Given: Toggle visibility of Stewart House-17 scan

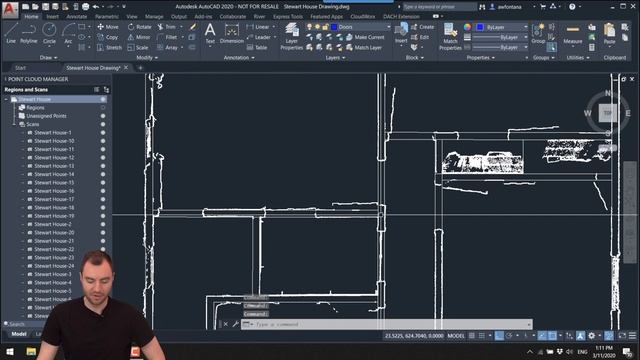Looking at the screenshot, I should tap(103, 199).
